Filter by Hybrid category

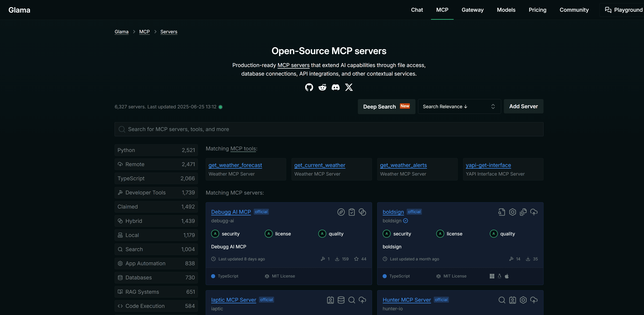[x=156, y=221]
